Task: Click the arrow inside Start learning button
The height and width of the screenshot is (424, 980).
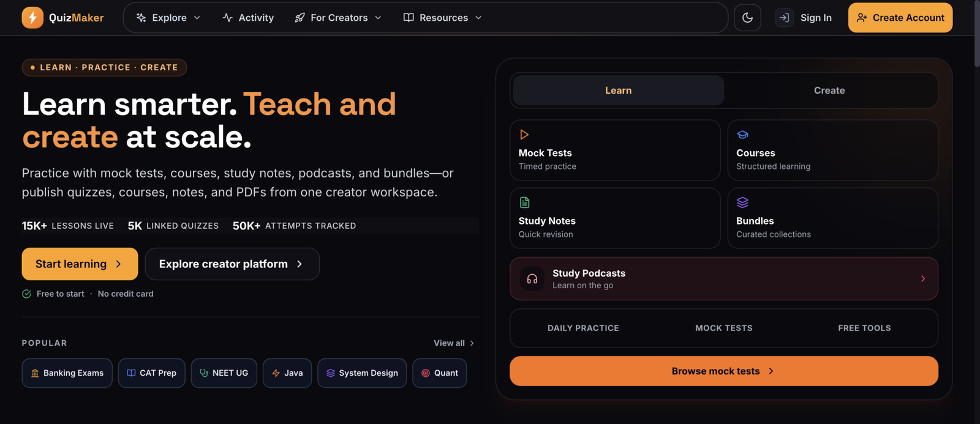Action: pyautogui.click(x=118, y=264)
